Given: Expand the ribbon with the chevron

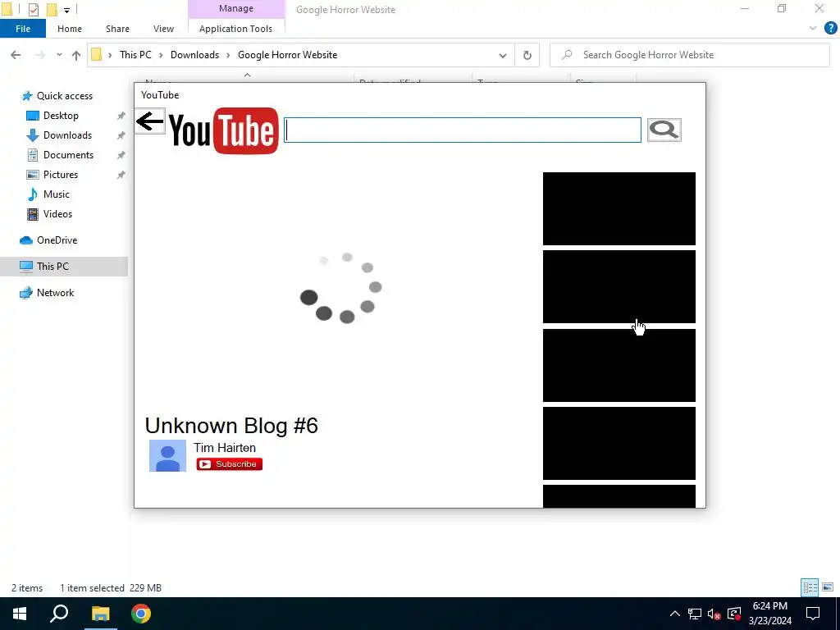Looking at the screenshot, I should [813, 29].
